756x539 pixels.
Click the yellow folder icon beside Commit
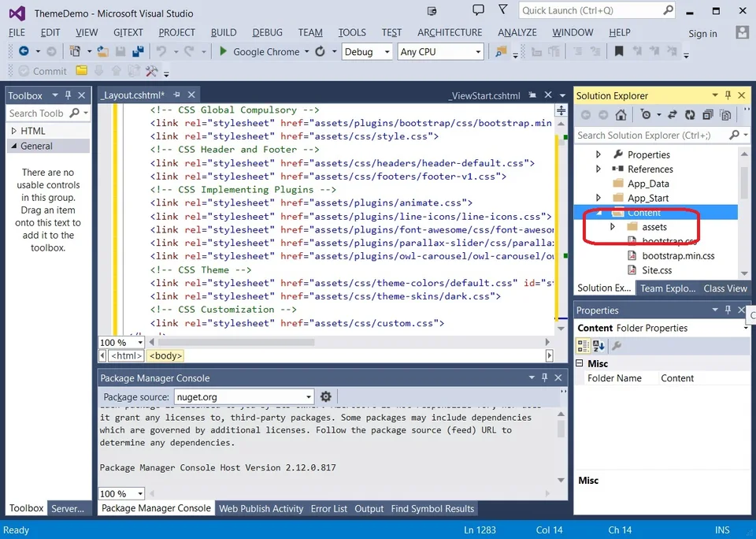click(x=81, y=71)
